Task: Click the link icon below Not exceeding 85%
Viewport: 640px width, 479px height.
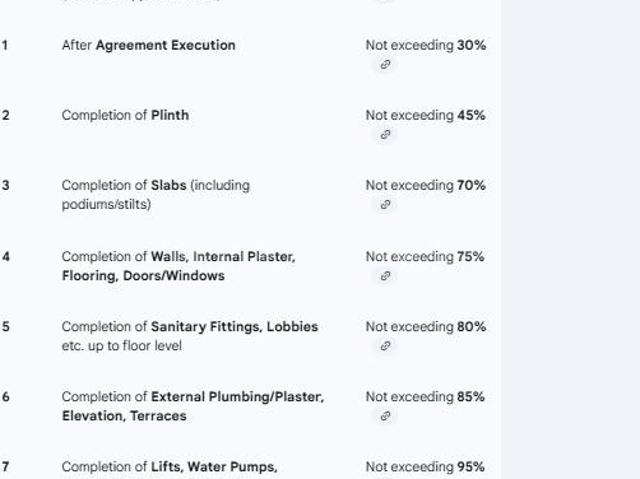Action: click(x=385, y=416)
